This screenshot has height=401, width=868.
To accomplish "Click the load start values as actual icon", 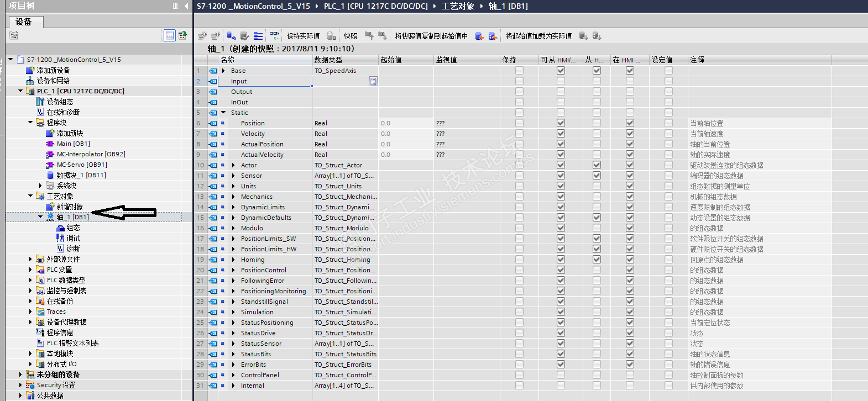I will pos(583,36).
